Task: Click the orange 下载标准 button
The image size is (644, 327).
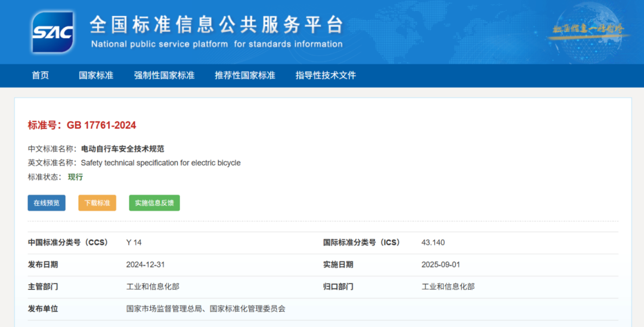Action: (97, 203)
